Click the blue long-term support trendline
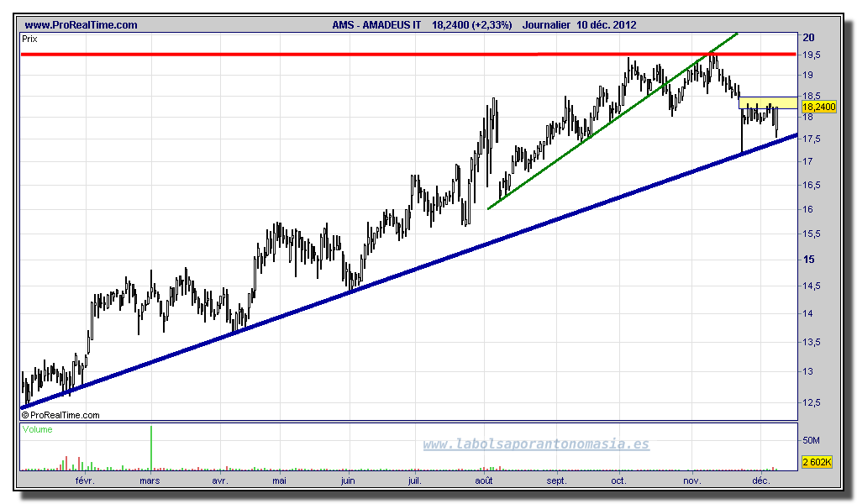857x504 pixels. [x=409, y=271]
